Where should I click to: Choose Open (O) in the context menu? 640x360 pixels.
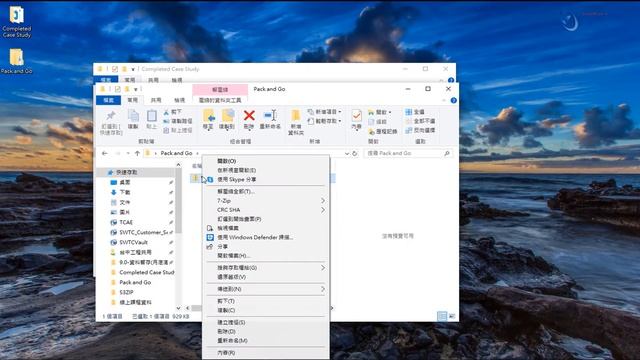pos(266,161)
